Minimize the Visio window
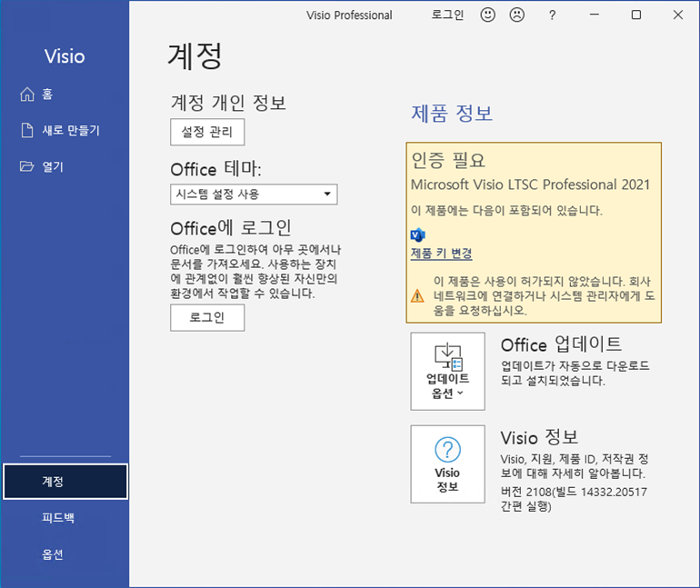This screenshot has width=700, height=588. tap(595, 15)
